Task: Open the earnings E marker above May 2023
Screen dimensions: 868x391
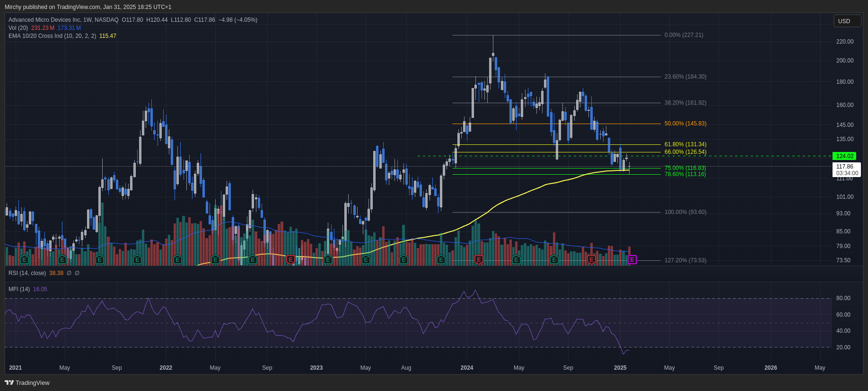Action: pyautogui.click(x=366, y=259)
